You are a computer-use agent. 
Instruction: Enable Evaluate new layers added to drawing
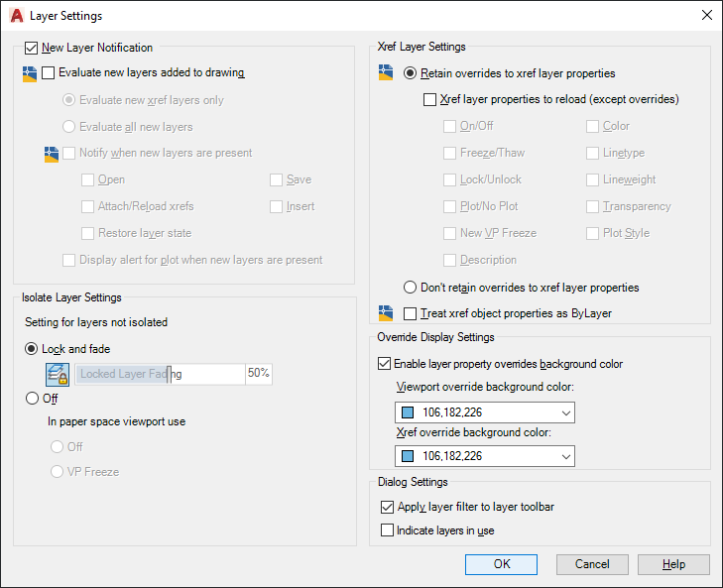coord(49,72)
